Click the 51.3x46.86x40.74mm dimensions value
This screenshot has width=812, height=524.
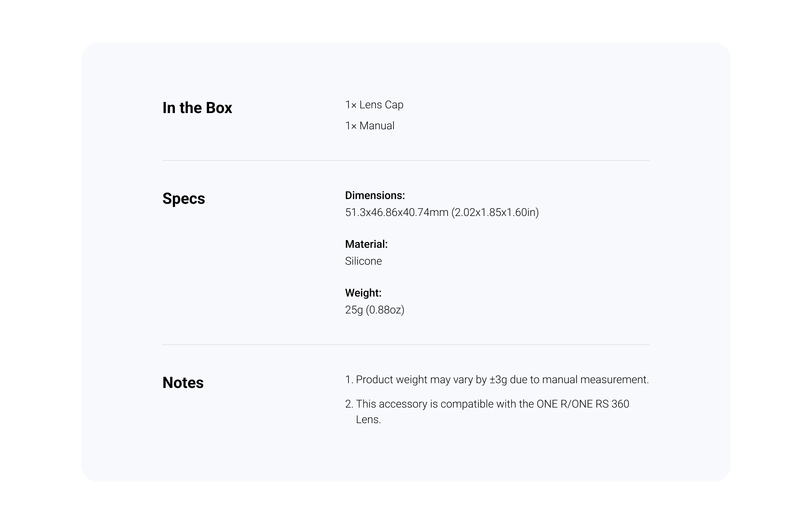pos(442,213)
